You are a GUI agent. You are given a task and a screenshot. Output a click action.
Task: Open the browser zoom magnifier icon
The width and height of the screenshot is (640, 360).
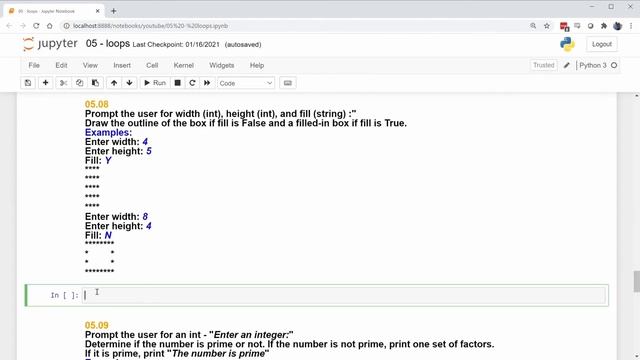point(533,26)
